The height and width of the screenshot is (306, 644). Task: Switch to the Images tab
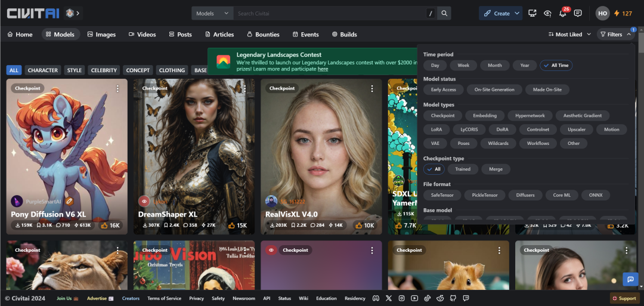[101, 35]
